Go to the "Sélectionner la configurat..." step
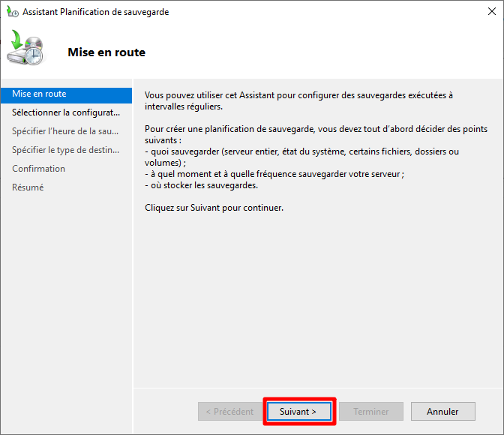 click(65, 112)
